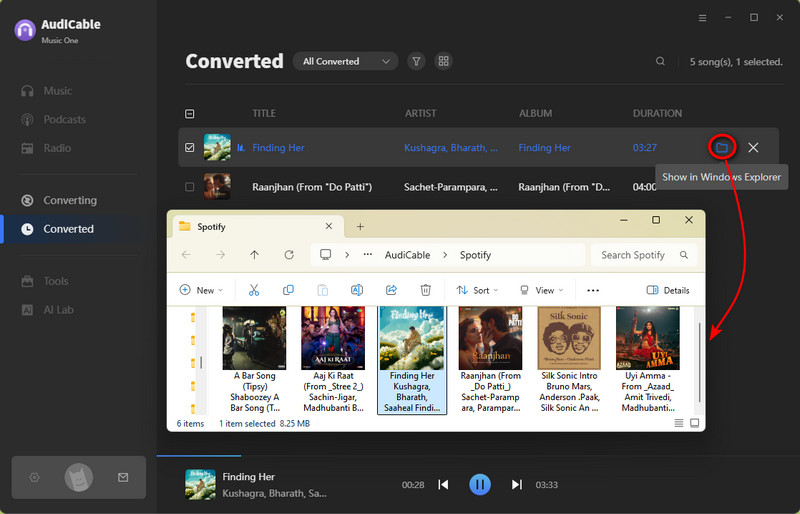The width and height of the screenshot is (800, 514).
Task: Click the Show in Windows Explorer folder icon
Action: [721, 148]
